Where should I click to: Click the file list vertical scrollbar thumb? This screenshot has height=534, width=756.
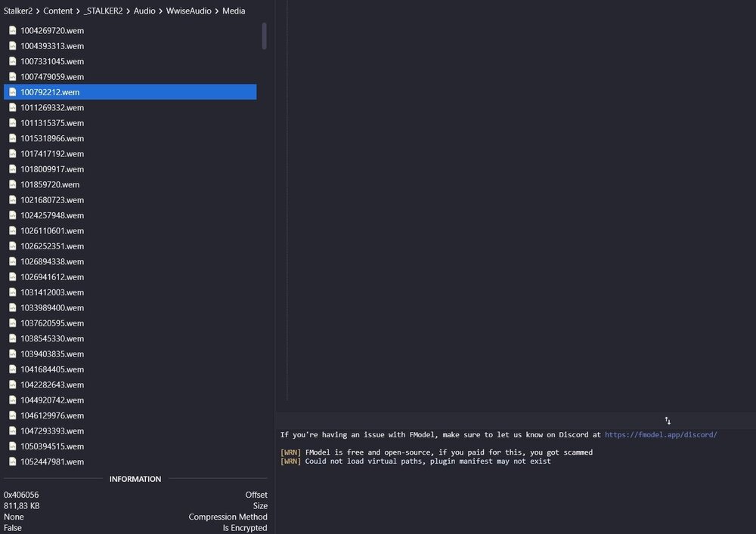click(x=264, y=35)
